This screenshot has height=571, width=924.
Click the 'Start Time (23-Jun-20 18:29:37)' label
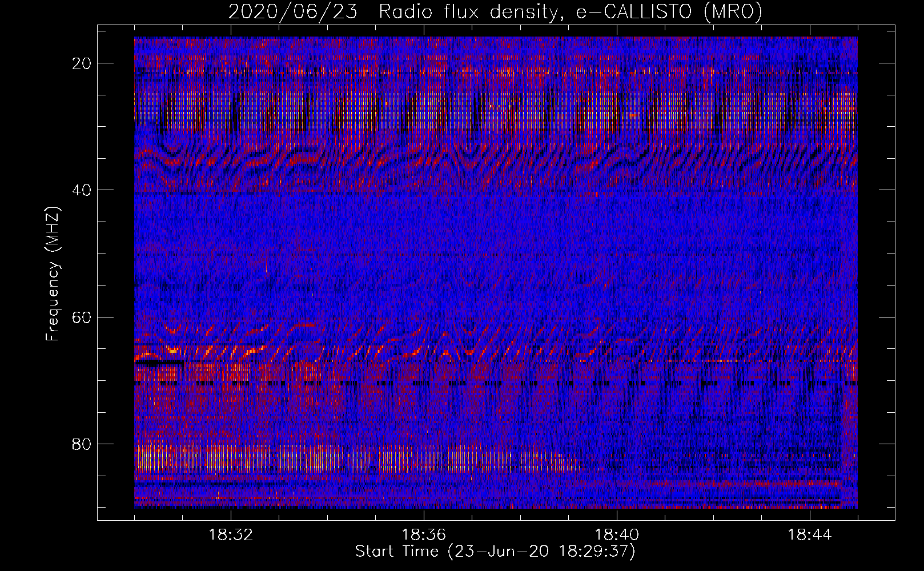[x=495, y=552]
